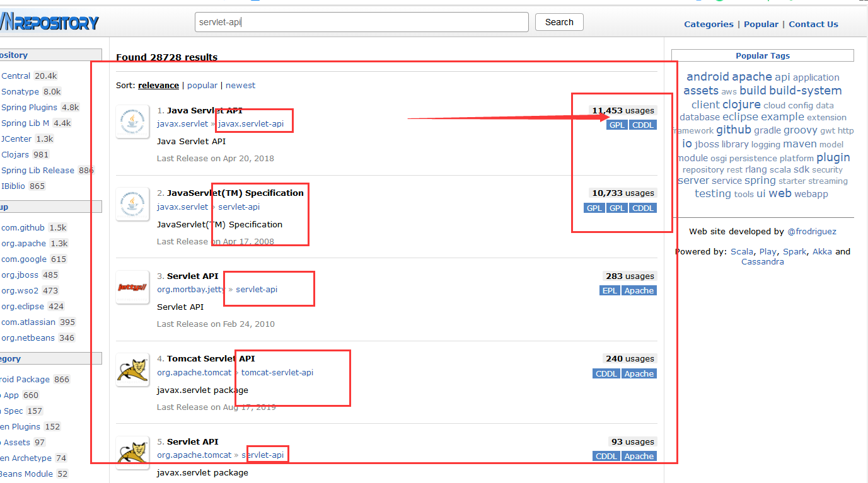This screenshot has height=483, width=868.
Task: Click the JavaServlet(TM) Specification artifact icon
Action: pyautogui.click(x=132, y=204)
